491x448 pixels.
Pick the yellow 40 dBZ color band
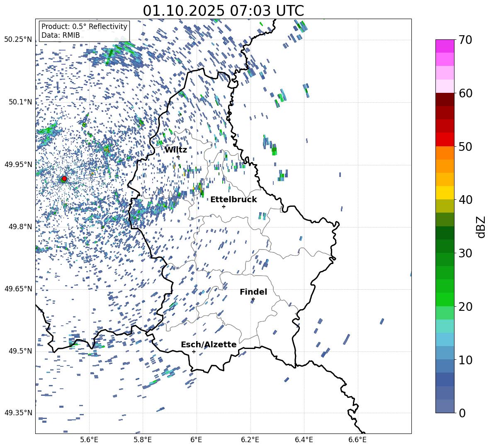445,193
